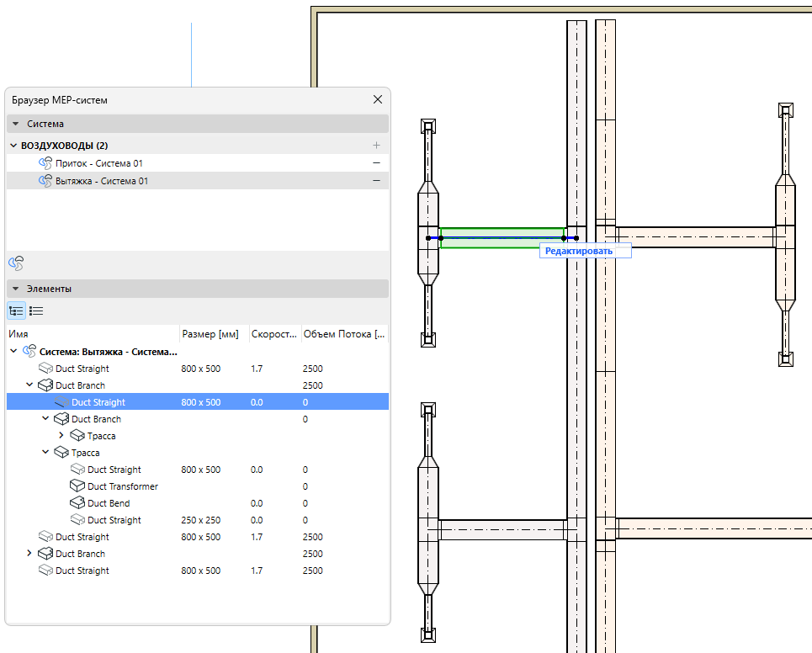This screenshot has height=653, width=812.
Task: Remove Приток - Система 01 using minus icon
Action: (376, 163)
